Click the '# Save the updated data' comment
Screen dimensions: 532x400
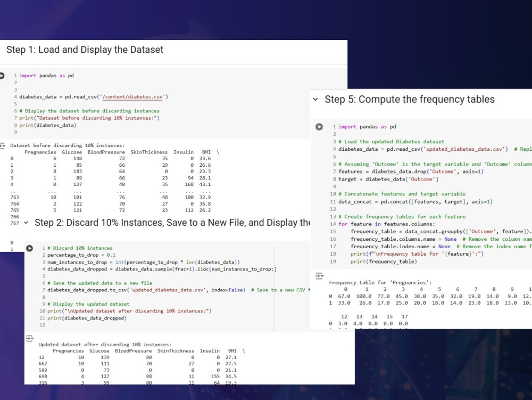(x=100, y=283)
